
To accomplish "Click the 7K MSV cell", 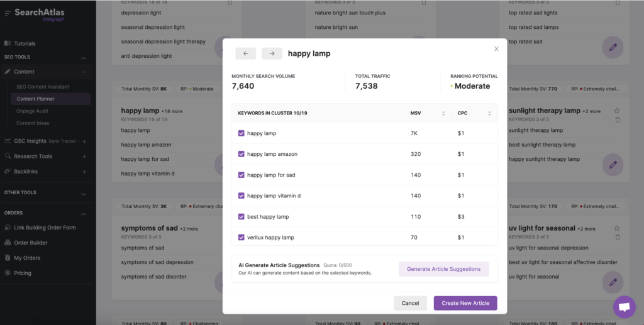I will coord(414,133).
